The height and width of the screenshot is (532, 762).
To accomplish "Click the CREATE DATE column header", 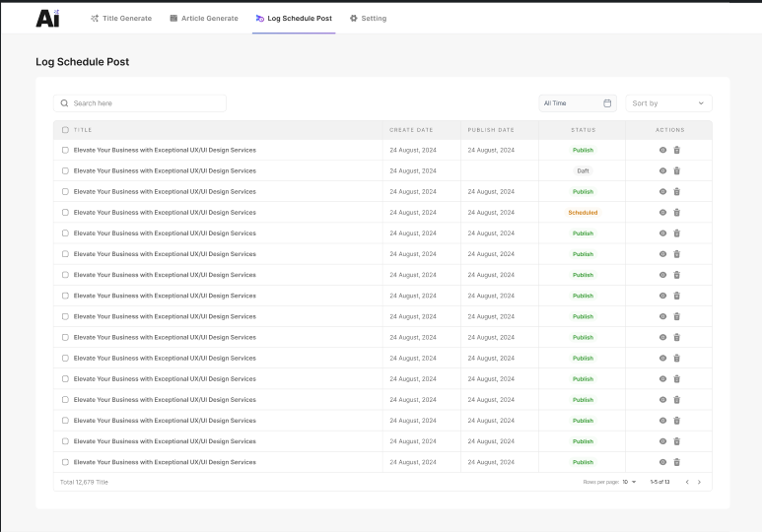I will 411,130.
